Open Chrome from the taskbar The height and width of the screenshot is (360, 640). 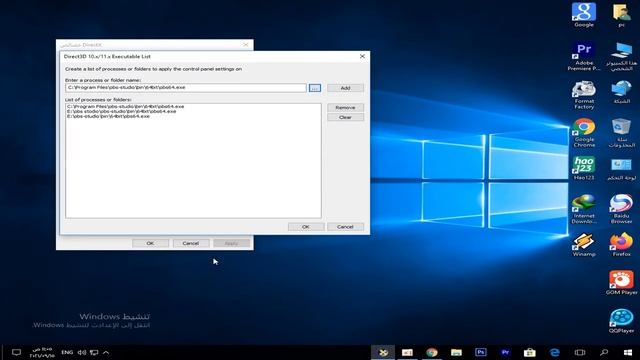(x=432, y=352)
